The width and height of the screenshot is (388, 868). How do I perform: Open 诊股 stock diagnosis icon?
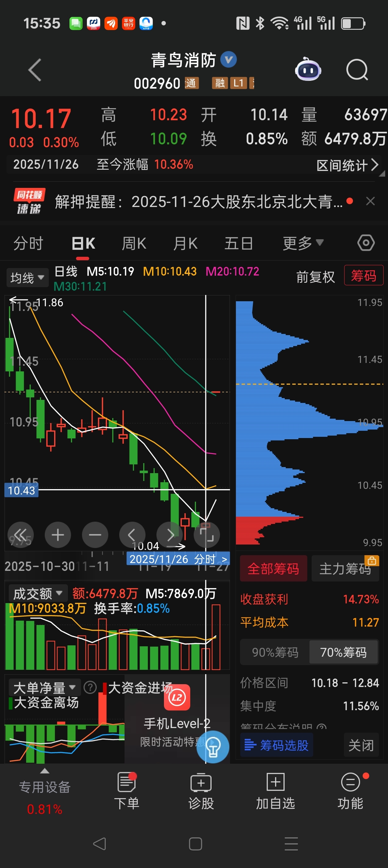coord(201,791)
